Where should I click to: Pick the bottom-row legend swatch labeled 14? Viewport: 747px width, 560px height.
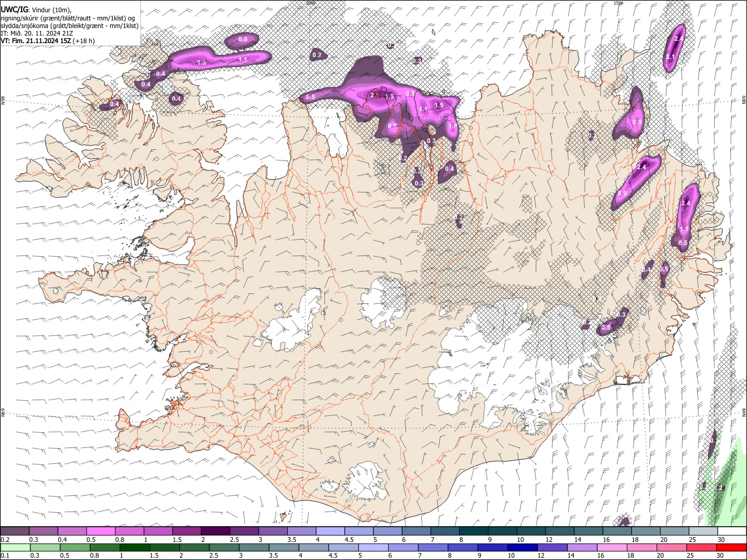pos(583,547)
